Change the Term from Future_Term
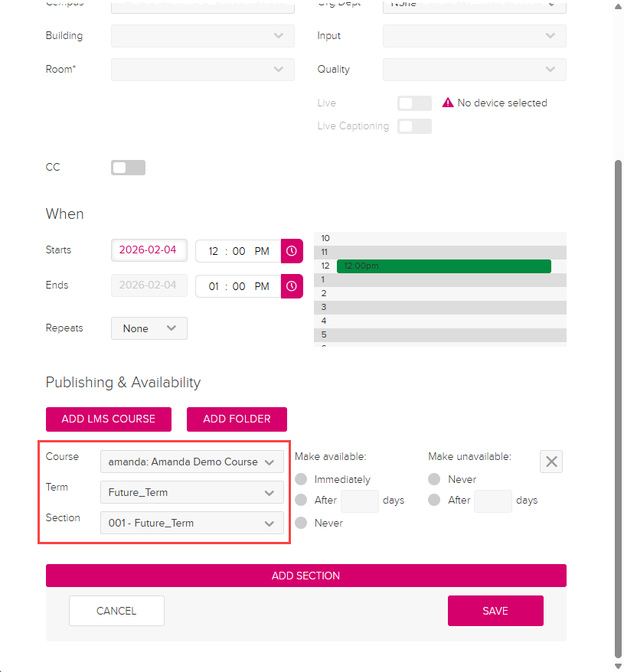This screenshot has height=672, width=624. tap(191, 492)
